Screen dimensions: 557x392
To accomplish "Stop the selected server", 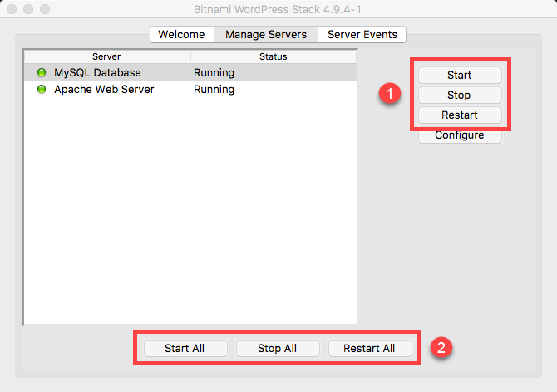I will 460,95.
